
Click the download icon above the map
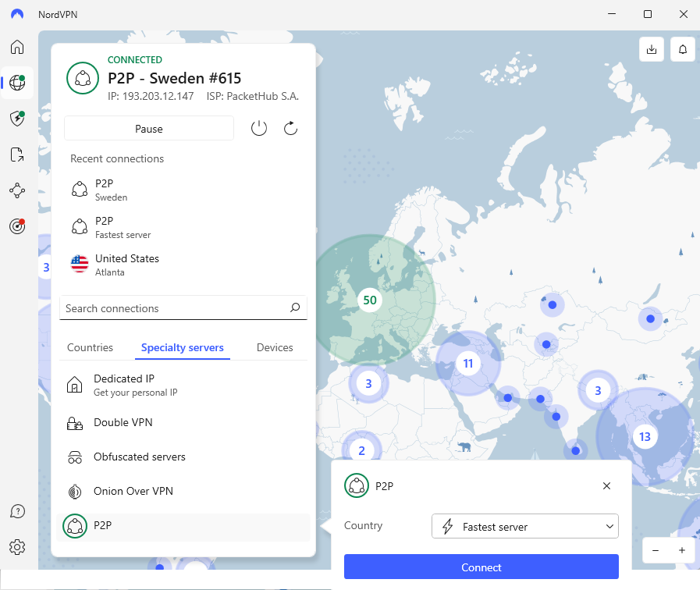click(x=652, y=49)
